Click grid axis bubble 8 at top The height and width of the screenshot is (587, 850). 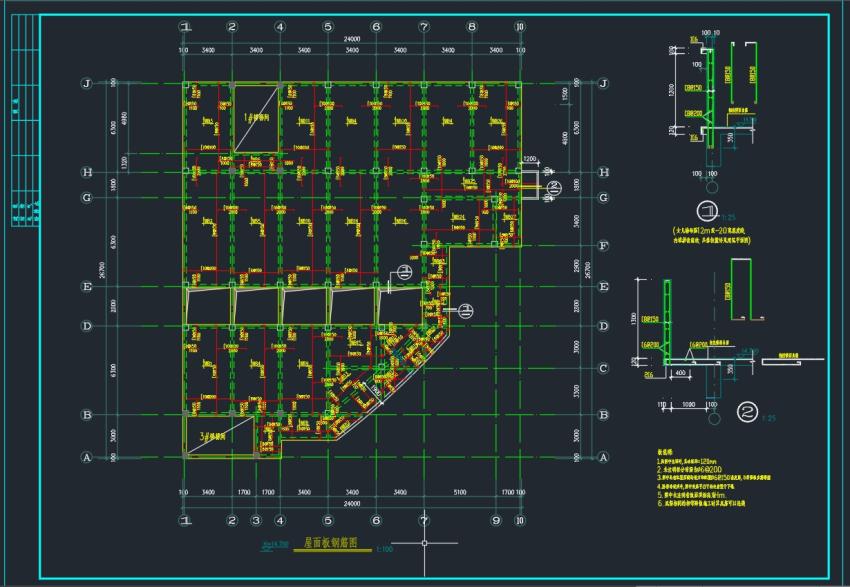pos(472,26)
